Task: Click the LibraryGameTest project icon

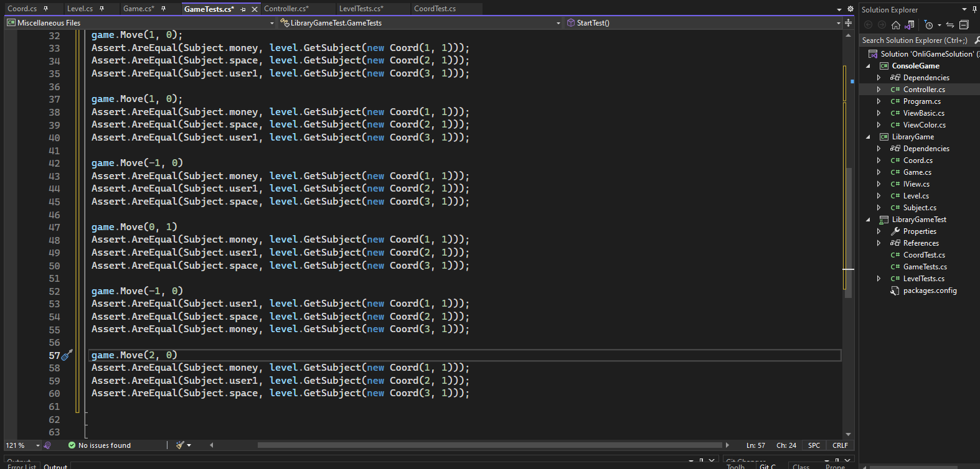Action: (x=884, y=220)
